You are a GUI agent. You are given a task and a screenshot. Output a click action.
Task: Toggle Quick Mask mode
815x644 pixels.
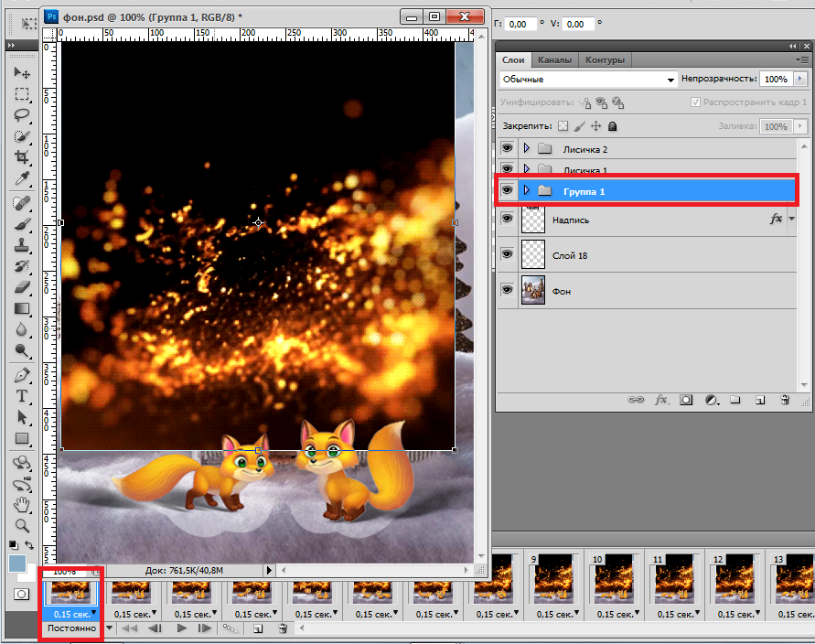tap(21, 594)
